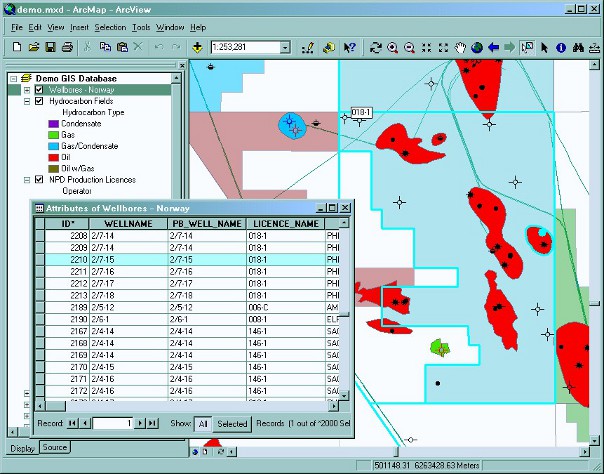Switch to the Source tab
Viewport: 604px width, 474px height.
54,447
